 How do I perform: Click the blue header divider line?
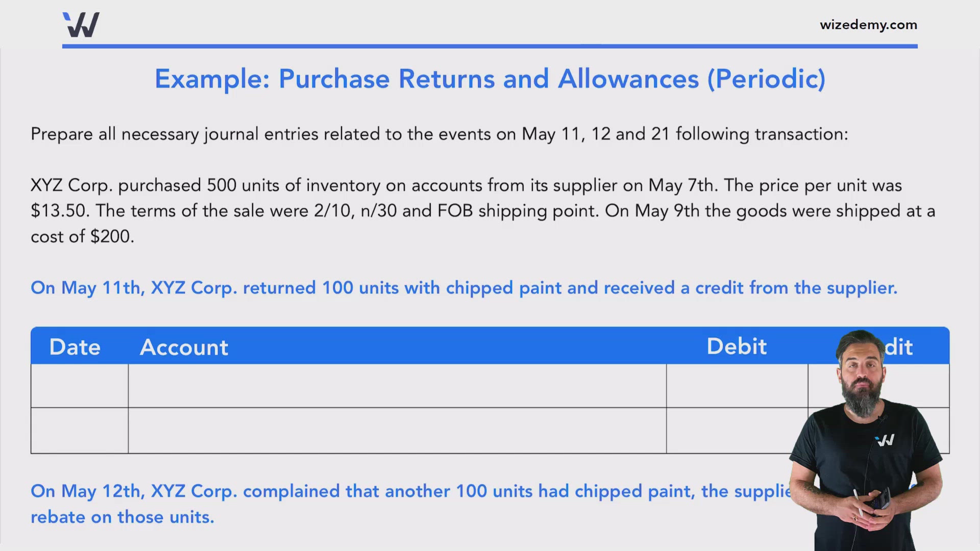click(490, 46)
